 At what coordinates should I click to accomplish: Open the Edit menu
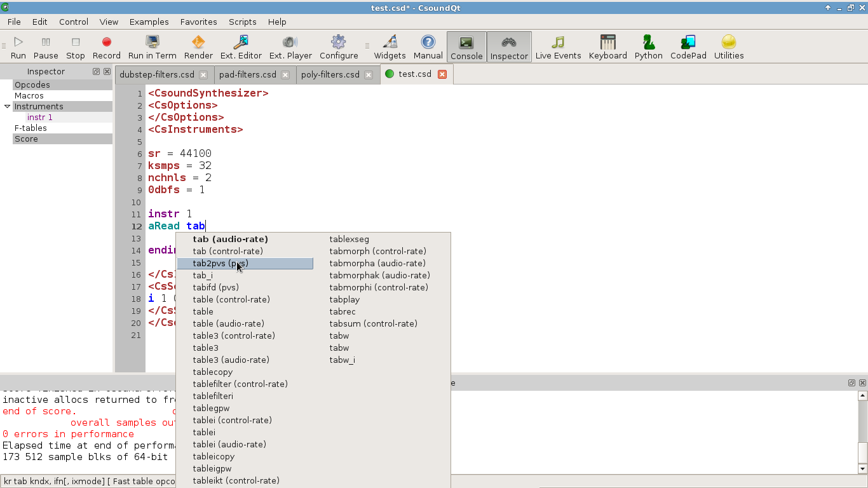click(x=40, y=22)
